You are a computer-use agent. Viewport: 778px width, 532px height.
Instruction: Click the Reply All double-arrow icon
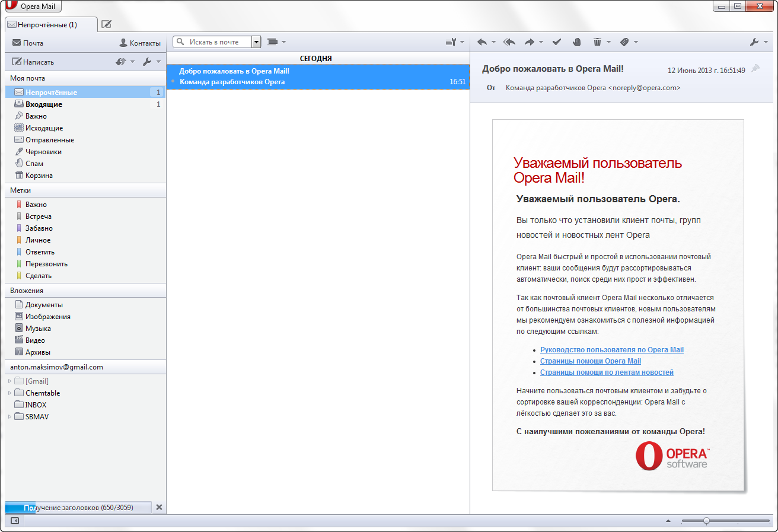click(x=509, y=42)
